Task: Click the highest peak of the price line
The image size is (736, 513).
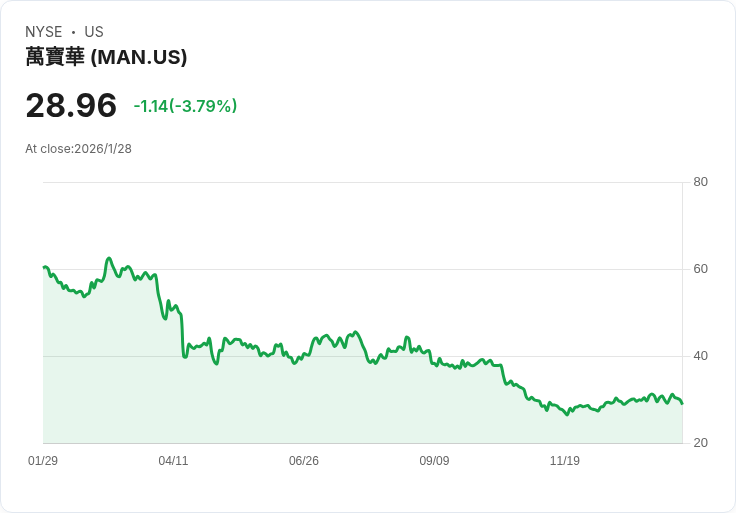Action: pyautogui.click(x=109, y=258)
